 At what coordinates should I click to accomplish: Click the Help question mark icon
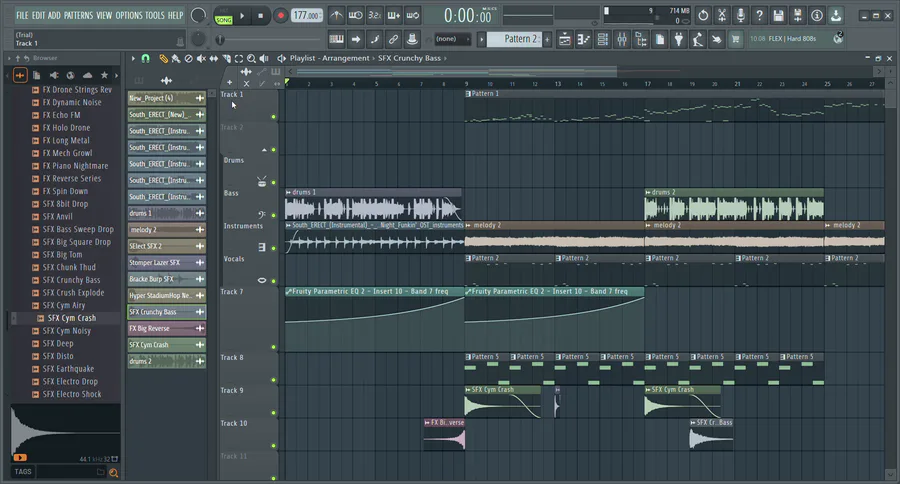[759, 16]
